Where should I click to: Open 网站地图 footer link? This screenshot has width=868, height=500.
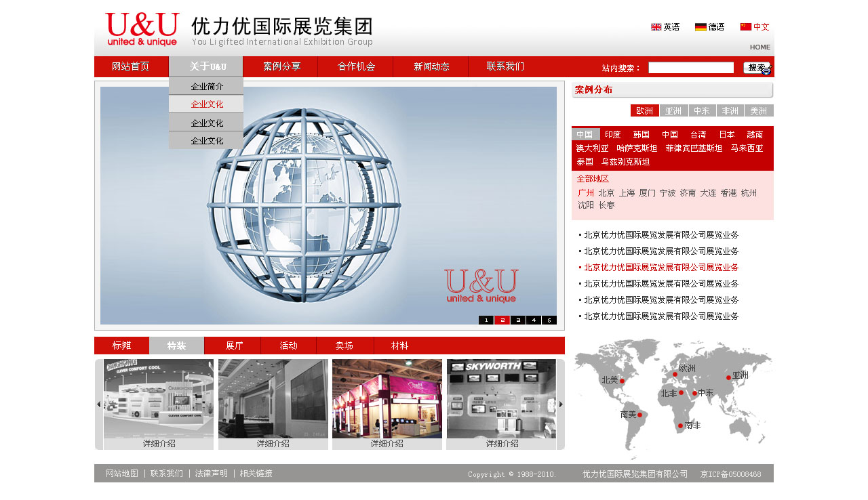click(122, 474)
